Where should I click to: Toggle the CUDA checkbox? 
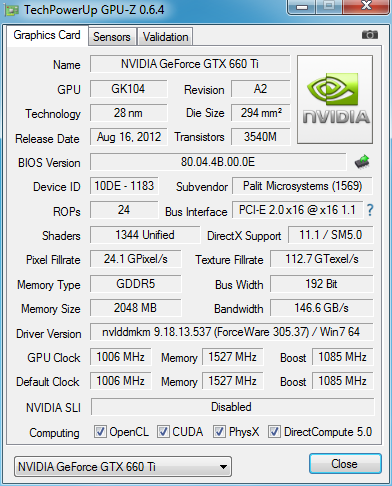[163, 432]
